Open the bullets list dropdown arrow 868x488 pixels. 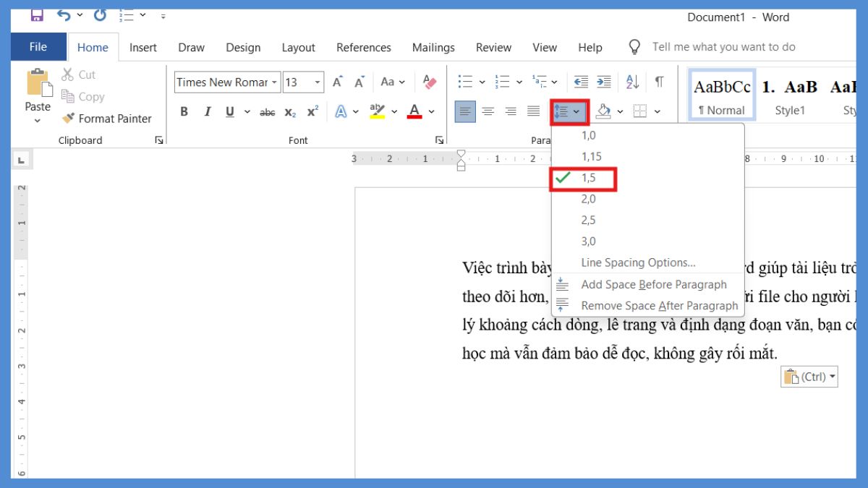[x=482, y=81]
